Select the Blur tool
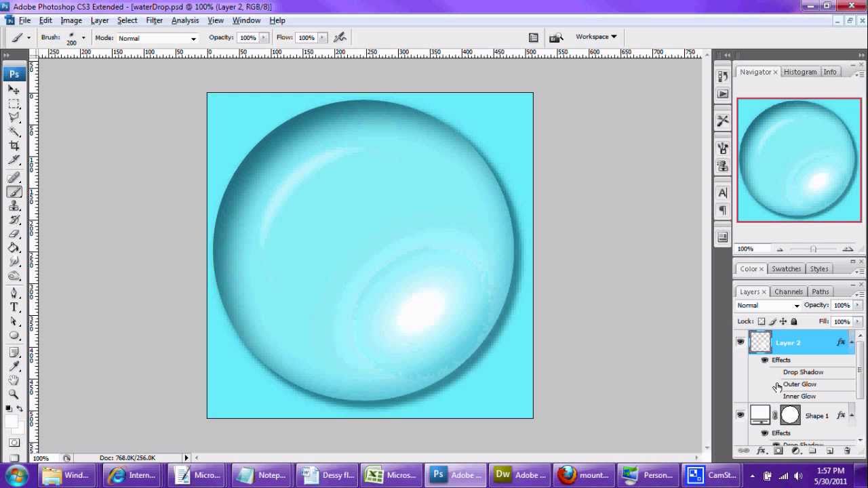The height and width of the screenshot is (488, 868). (14, 262)
